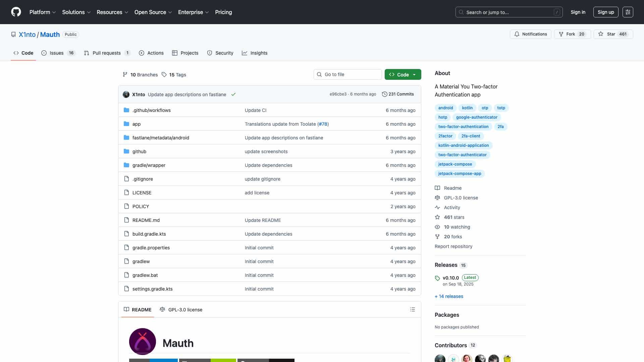
Task: Click the Sign in link
Action: pos(578,12)
